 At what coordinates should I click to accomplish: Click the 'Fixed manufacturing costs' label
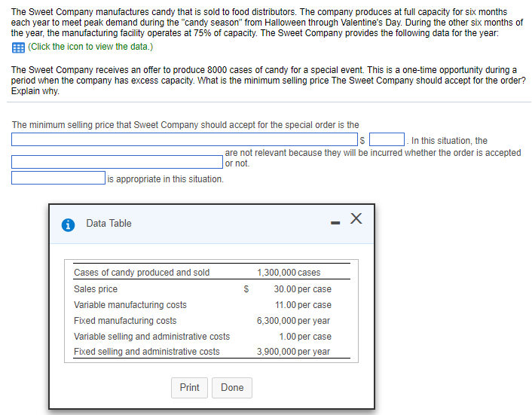click(x=125, y=320)
